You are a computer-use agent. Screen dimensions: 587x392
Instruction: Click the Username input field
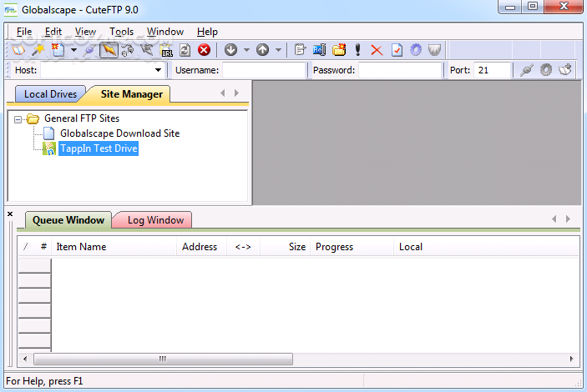coord(264,70)
